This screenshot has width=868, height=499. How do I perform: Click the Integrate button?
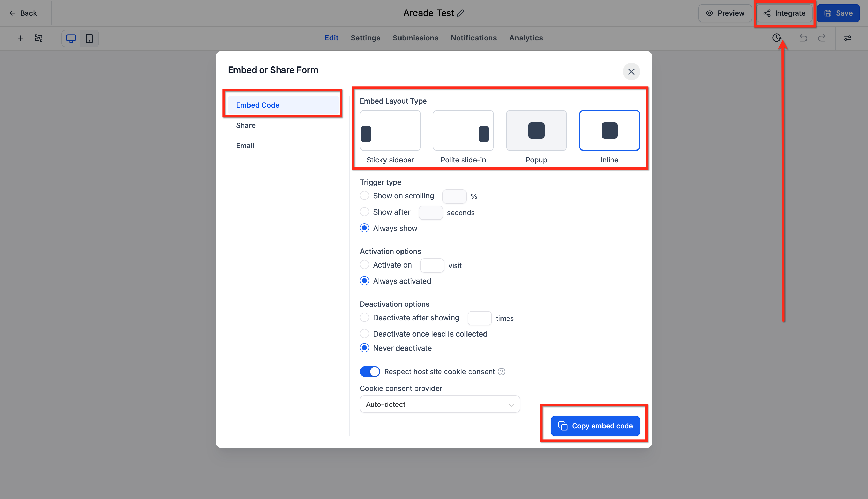pos(784,13)
